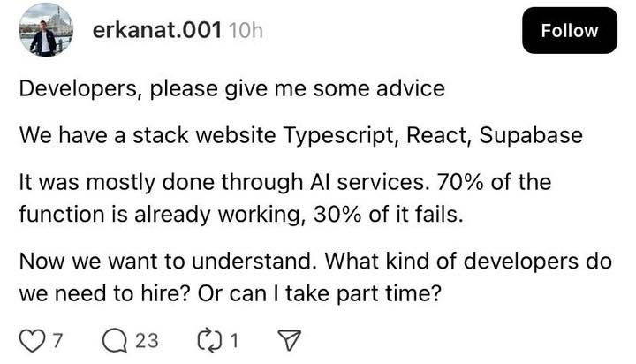This screenshot has width=636, height=364.
Task: Click the paragraph about the stack website
Action: (300, 136)
